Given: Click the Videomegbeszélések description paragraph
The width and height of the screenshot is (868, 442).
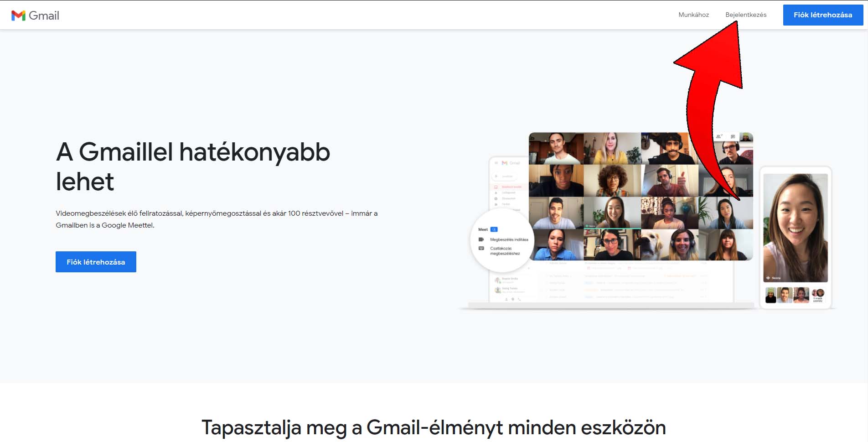Looking at the screenshot, I should (217, 219).
